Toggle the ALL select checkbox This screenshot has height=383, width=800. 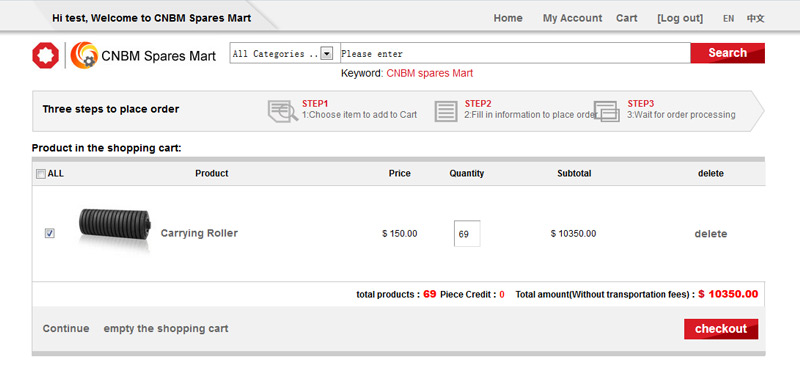[41, 174]
